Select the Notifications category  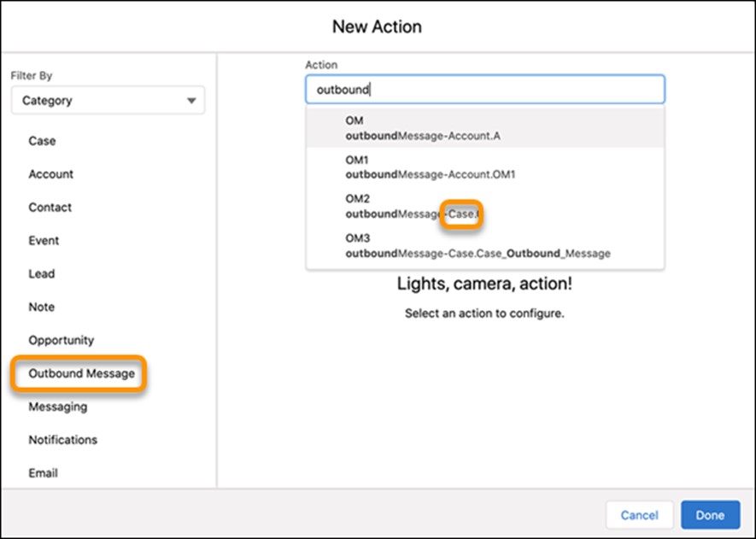(x=63, y=440)
